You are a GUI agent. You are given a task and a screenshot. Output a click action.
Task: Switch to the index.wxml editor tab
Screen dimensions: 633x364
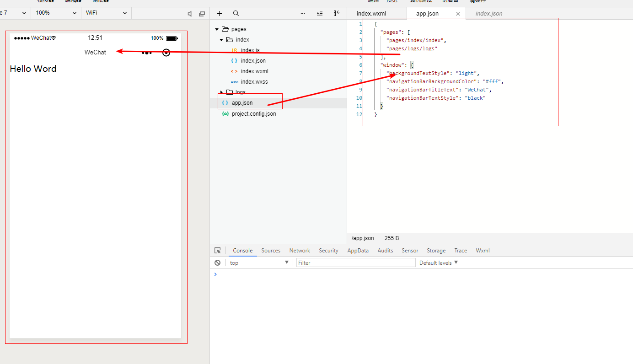click(x=371, y=14)
